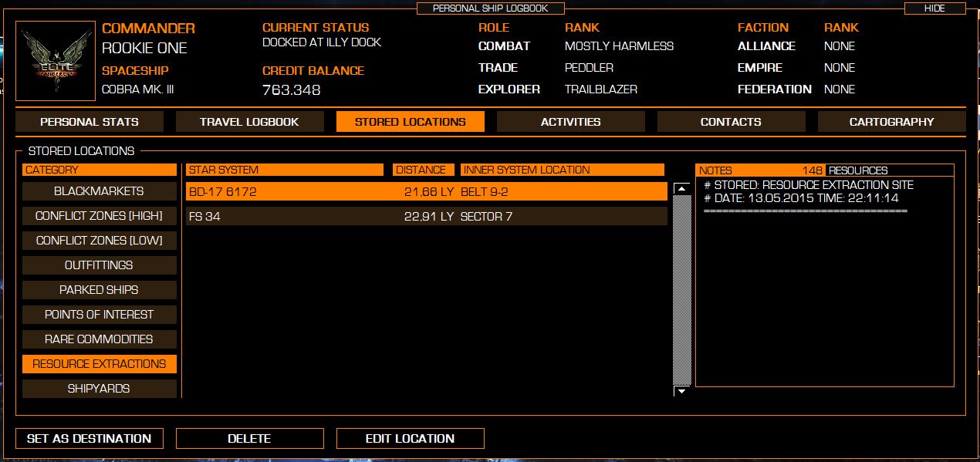Click the Sector 7 inner system location
The image size is (980, 462).
[x=486, y=217]
